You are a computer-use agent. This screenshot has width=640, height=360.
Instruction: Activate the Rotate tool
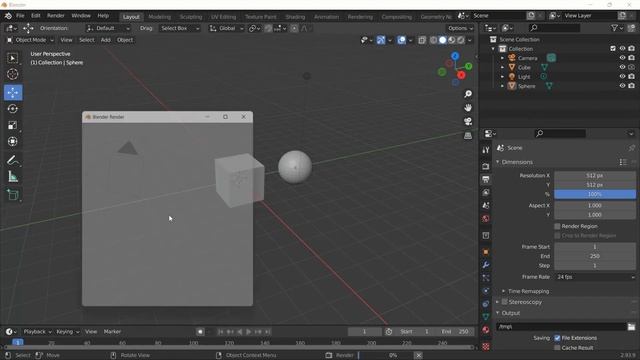13,109
